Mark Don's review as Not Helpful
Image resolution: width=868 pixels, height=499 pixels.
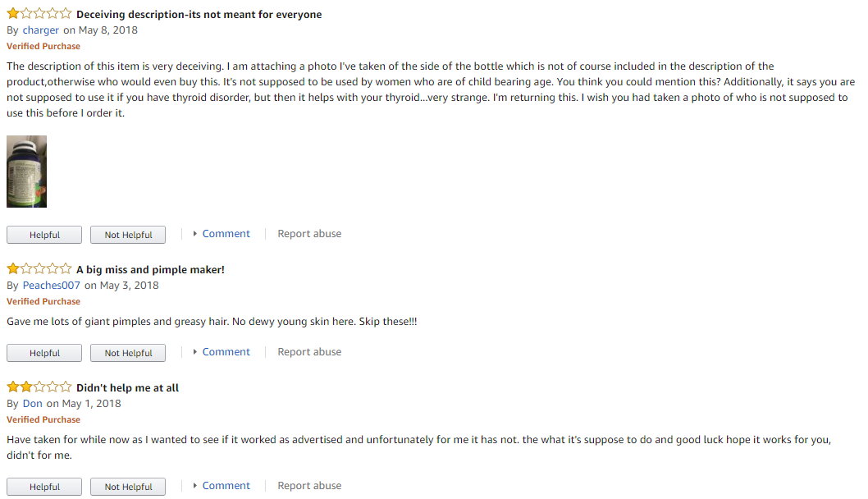click(128, 487)
